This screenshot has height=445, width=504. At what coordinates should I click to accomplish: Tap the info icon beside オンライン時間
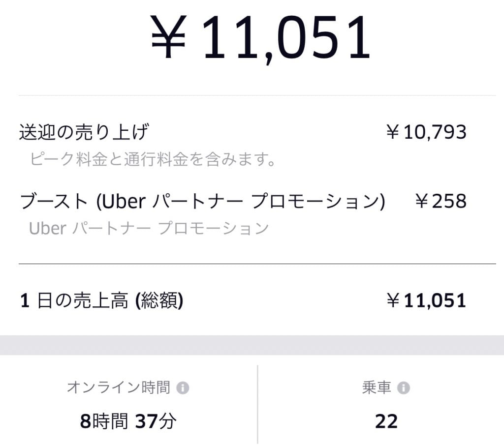tap(183, 388)
